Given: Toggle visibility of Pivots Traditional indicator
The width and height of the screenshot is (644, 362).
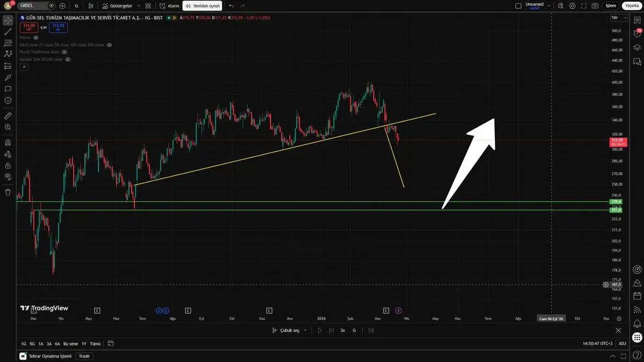Looking at the screenshot, I should coord(64,52).
